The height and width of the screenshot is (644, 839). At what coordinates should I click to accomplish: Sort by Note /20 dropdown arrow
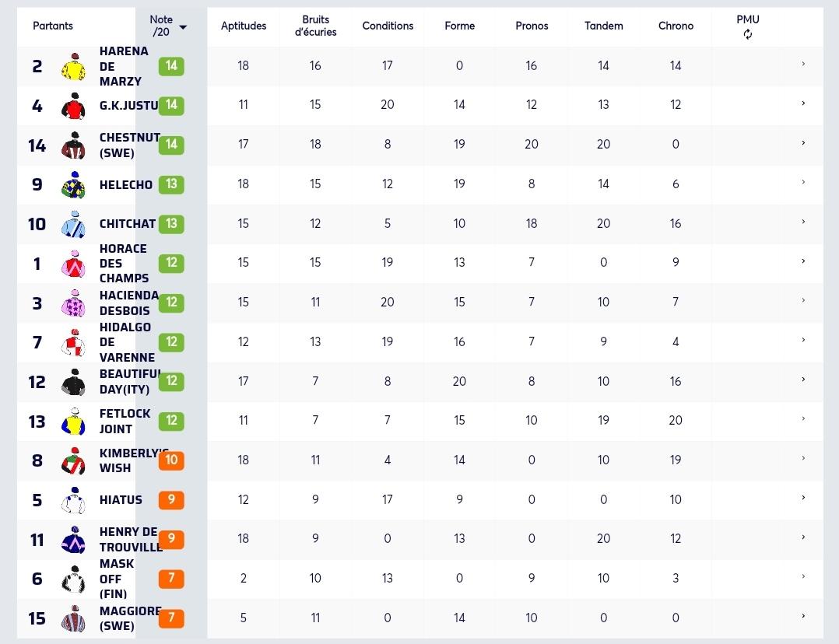[x=183, y=27]
